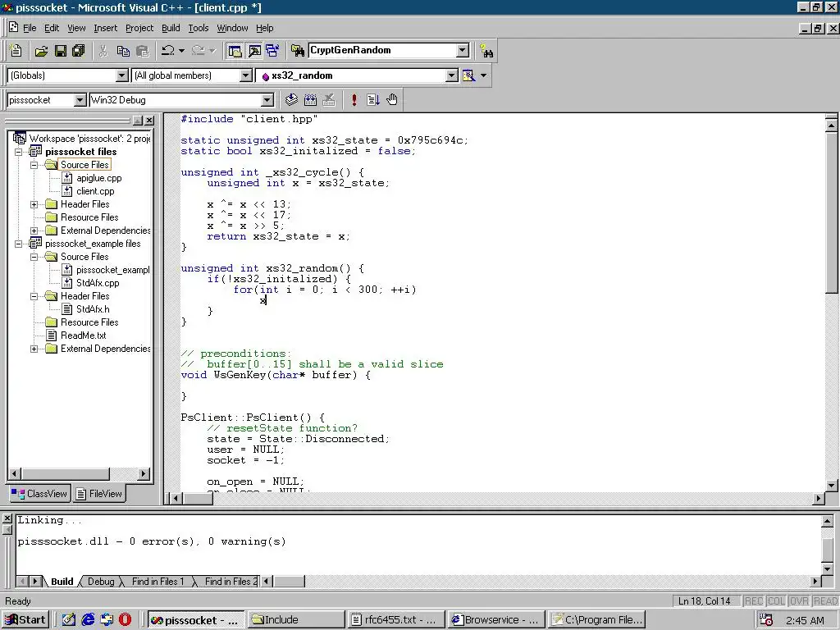Select client.cpp in the file tree
The image size is (840, 630).
point(95,191)
